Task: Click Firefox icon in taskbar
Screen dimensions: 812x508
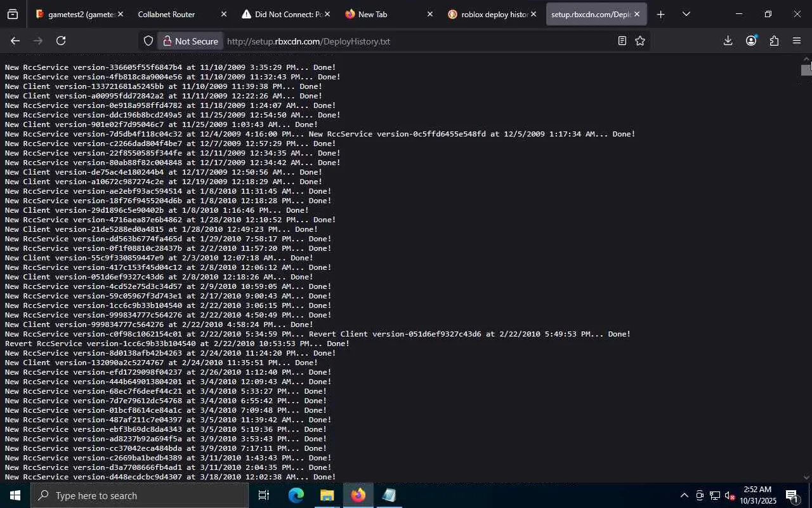Action: (358, 495)
